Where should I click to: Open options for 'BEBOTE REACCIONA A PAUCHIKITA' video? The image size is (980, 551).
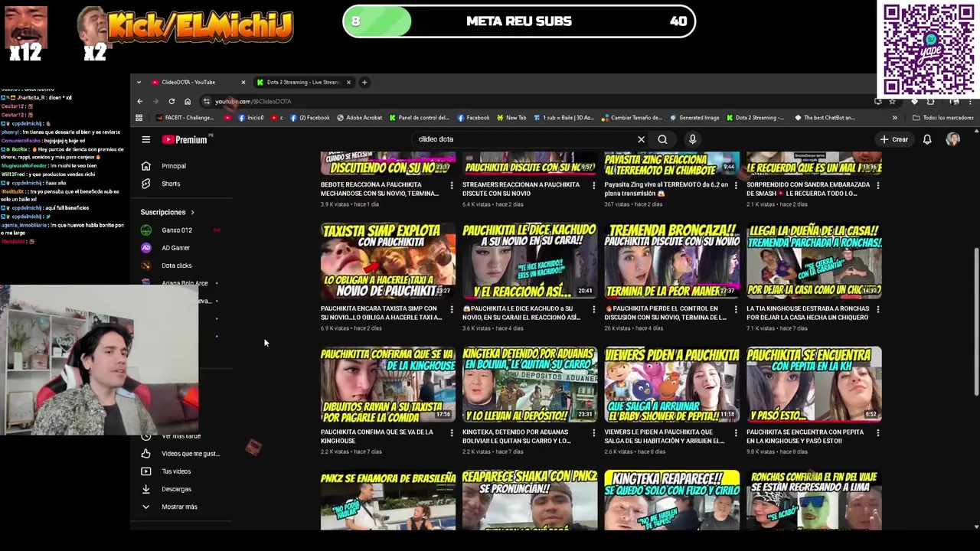(451, 185)
